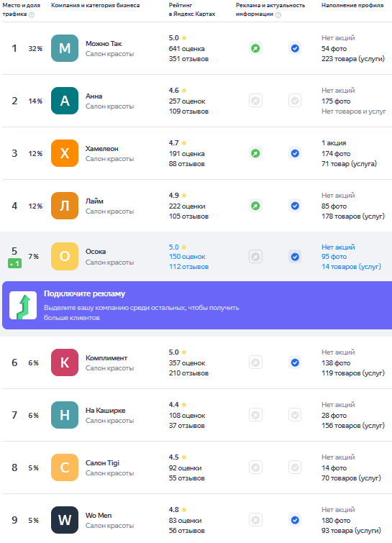Open the '14 товаров (услуг)' link
The image size is (392, 543).
pyautogui.click(x=351, y=267)
